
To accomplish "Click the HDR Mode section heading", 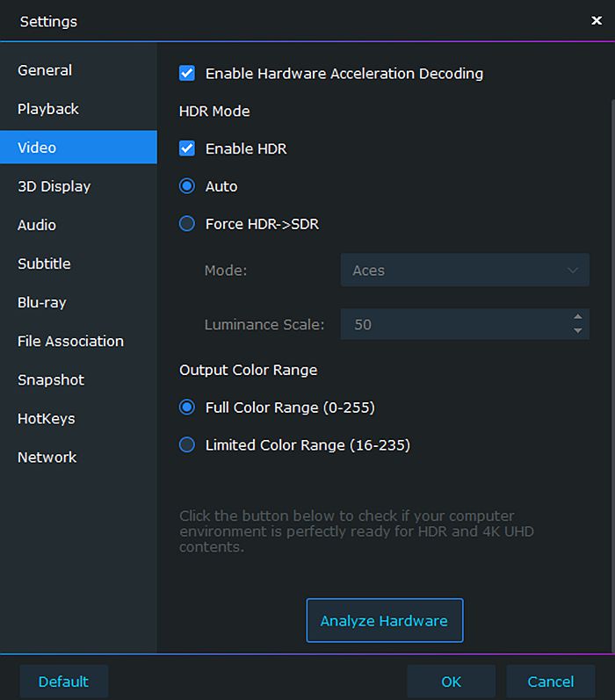I will click(214, 112).
